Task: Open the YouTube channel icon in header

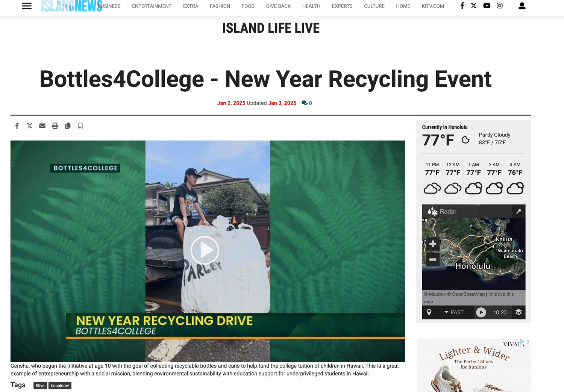Action: [487, 6]
